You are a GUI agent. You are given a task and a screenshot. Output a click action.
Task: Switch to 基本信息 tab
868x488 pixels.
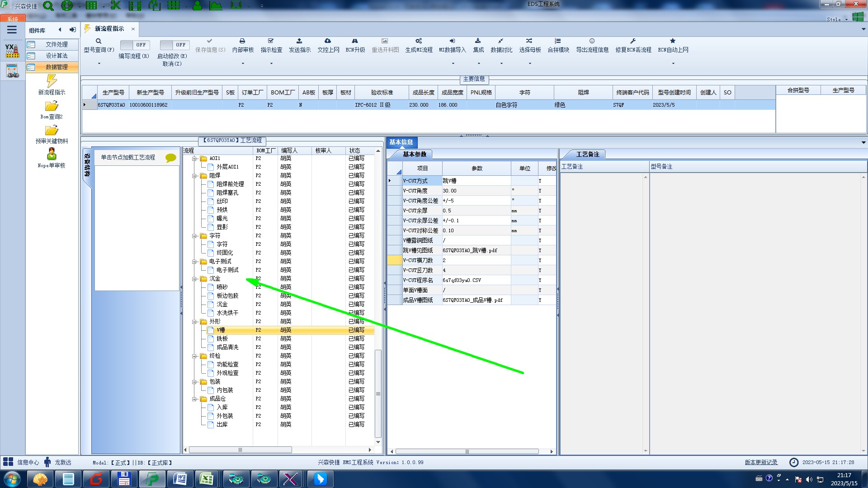pyautogui.click(x=401, y=142)
